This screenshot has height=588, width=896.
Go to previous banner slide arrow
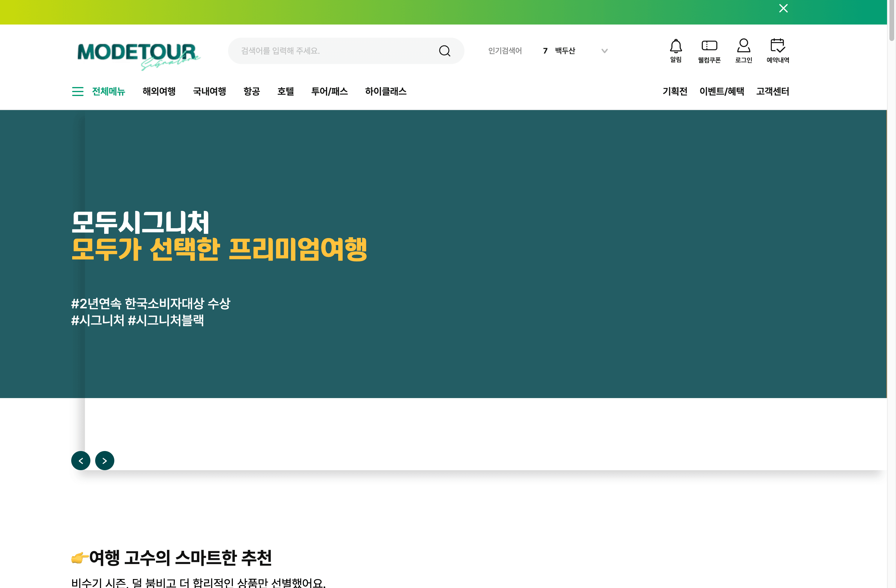81,461
